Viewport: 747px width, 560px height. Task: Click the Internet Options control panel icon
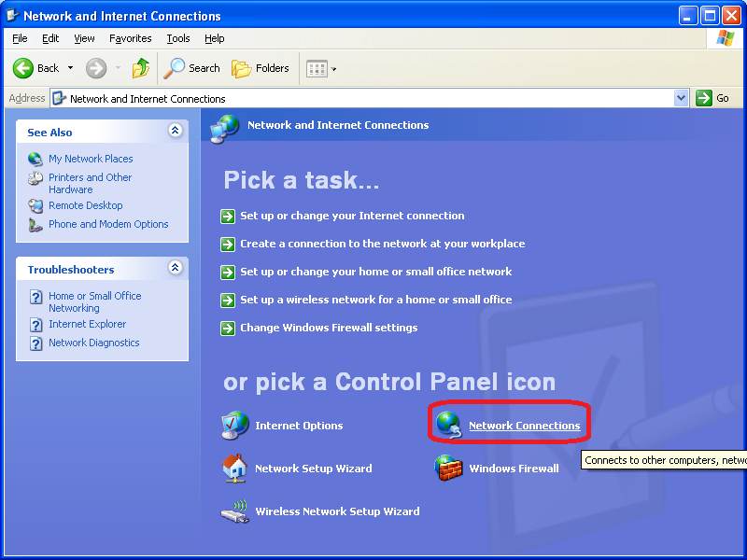(235, 426)
